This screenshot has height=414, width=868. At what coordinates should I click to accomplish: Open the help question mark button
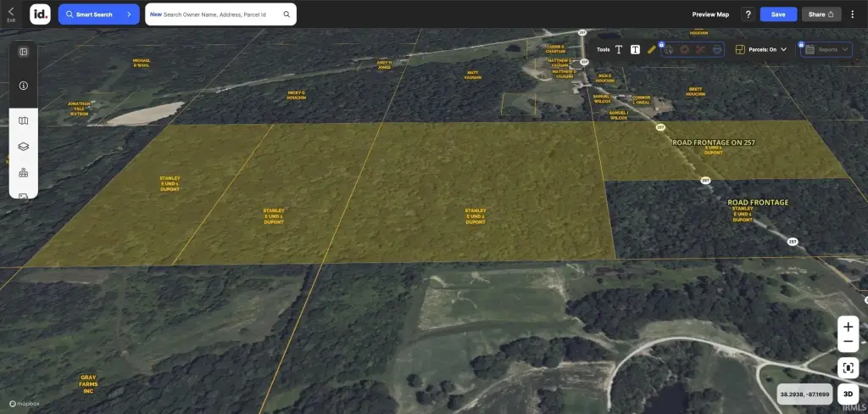pos(748,14)
